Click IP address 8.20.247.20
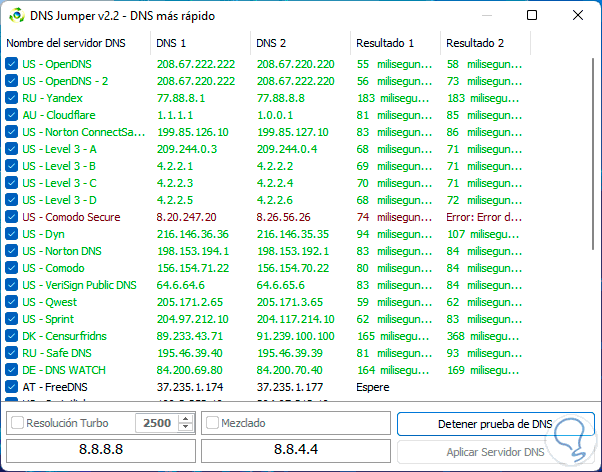 (187, 217)
